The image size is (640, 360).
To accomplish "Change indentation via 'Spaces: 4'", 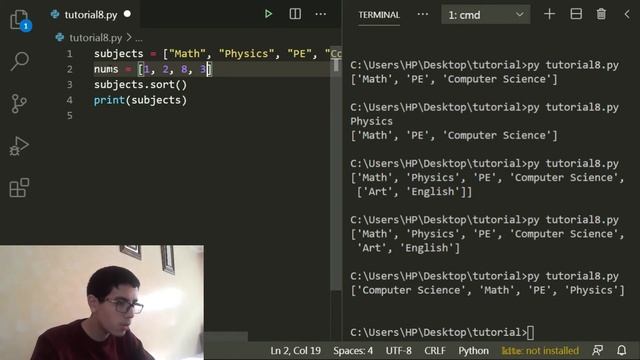I will tap(353, 351).
